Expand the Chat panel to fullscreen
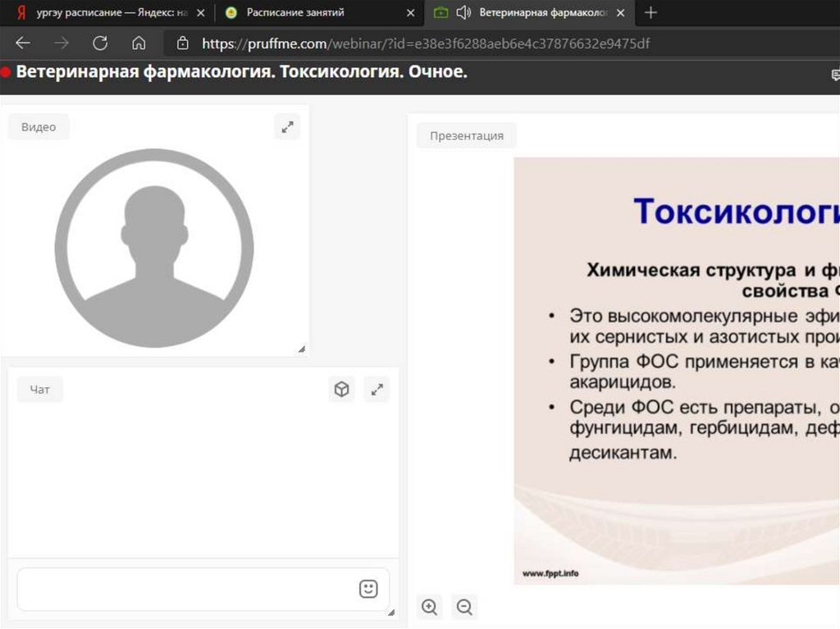This screenshot has width=840, height=629. point(377,390)
